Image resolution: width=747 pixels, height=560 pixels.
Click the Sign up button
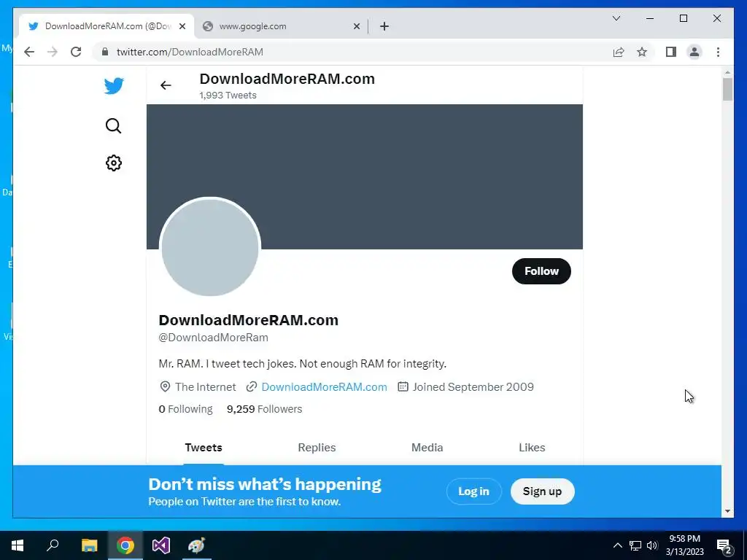[x=542, y=491]
